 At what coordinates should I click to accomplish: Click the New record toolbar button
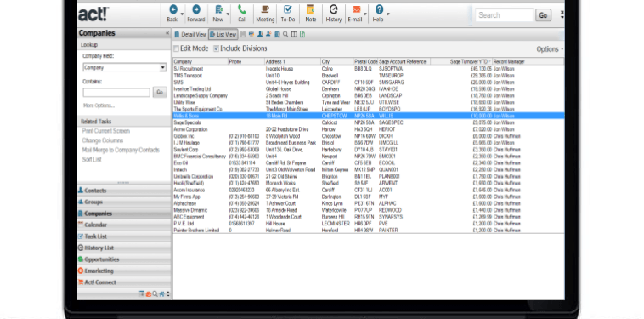tap(218, 14)
